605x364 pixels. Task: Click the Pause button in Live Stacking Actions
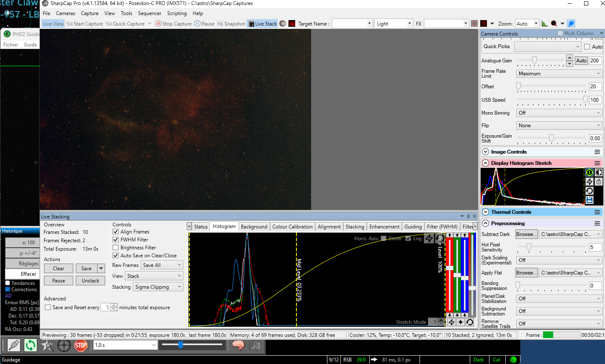[59, 280]
